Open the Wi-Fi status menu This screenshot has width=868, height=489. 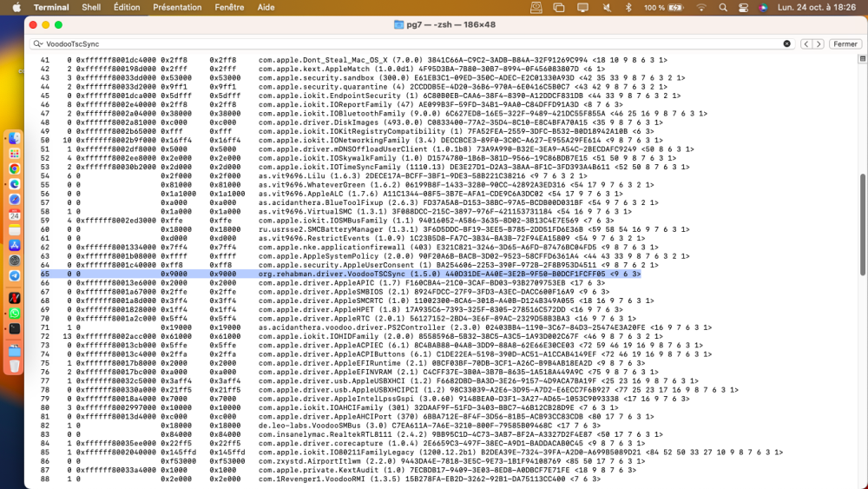pyautogui.click(x=701, y=7)
